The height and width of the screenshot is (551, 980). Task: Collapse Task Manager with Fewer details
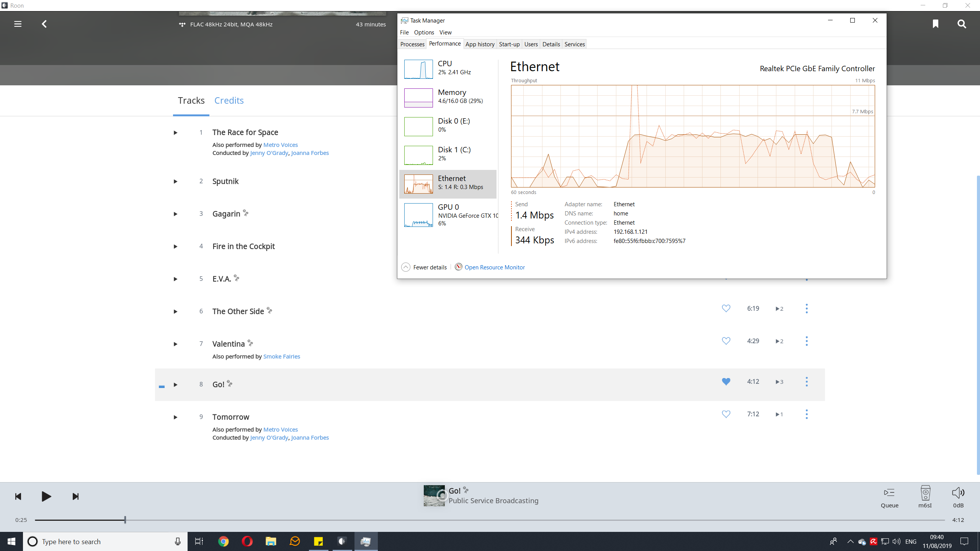click(x=424, y=267)
